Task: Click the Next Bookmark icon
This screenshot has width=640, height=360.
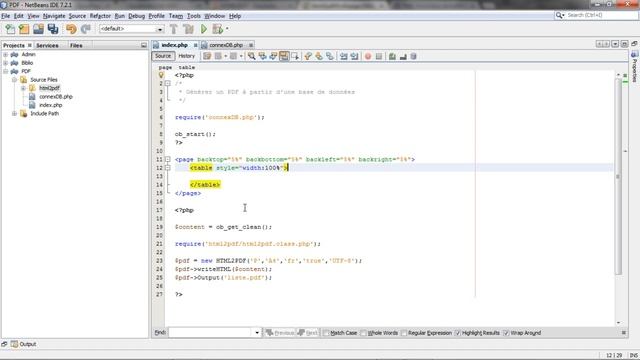Action: 319,56
